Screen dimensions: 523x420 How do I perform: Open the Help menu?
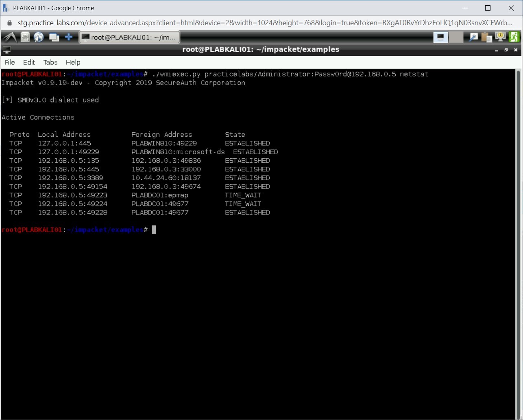(x=73, y=62)
